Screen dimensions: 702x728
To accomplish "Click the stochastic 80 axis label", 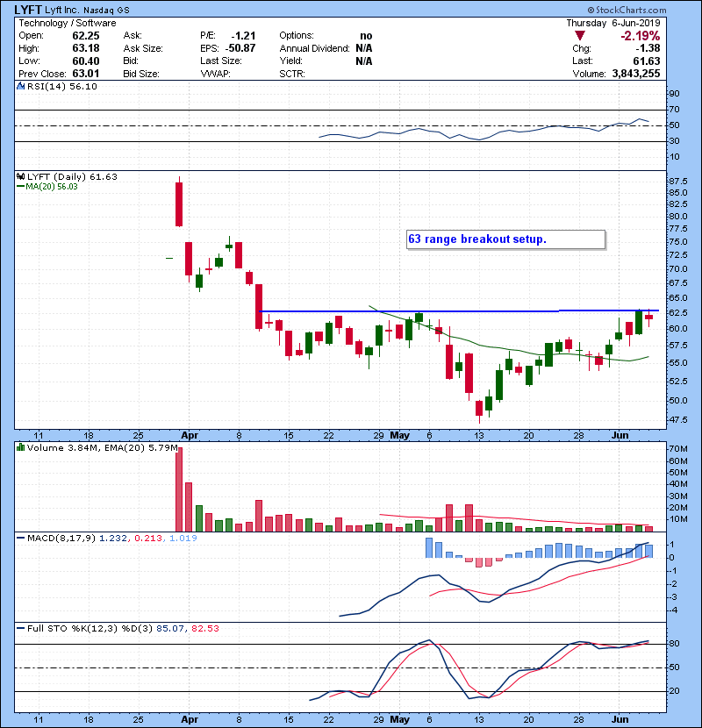I will [675, 644].
